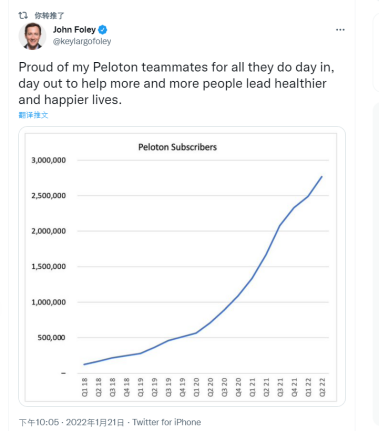The height and width of the screenshot is (432, 380).
Task: Click the tweet timestamp 2022年1月21日
Action: click(x=95, y=422)
